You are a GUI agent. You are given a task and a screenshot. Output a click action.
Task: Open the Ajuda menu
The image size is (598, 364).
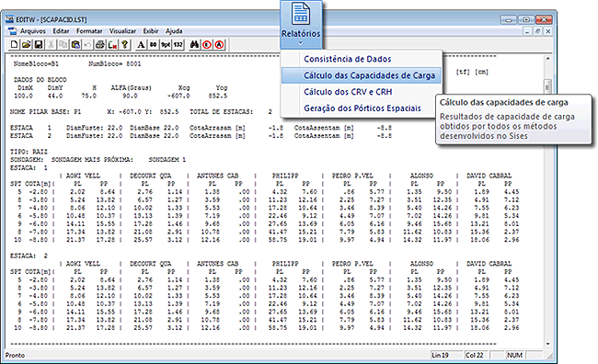tap(174, 31)
